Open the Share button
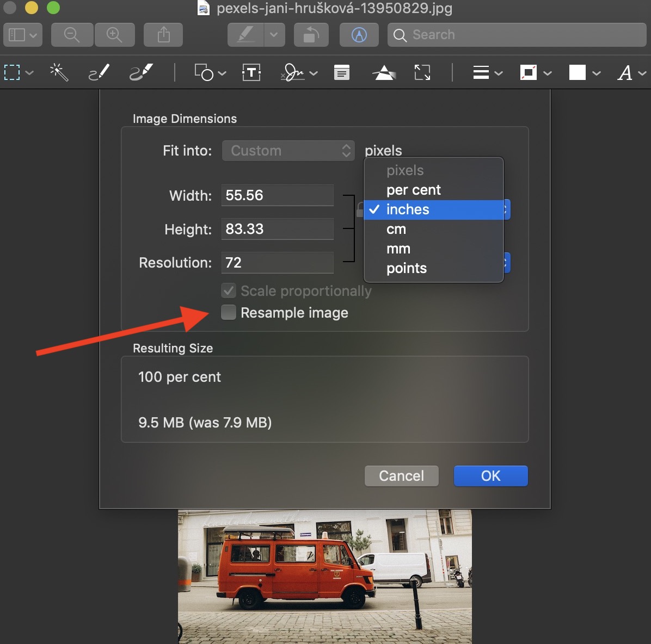The height and width of the screenshot is (644, 651). tap(163, 35)
